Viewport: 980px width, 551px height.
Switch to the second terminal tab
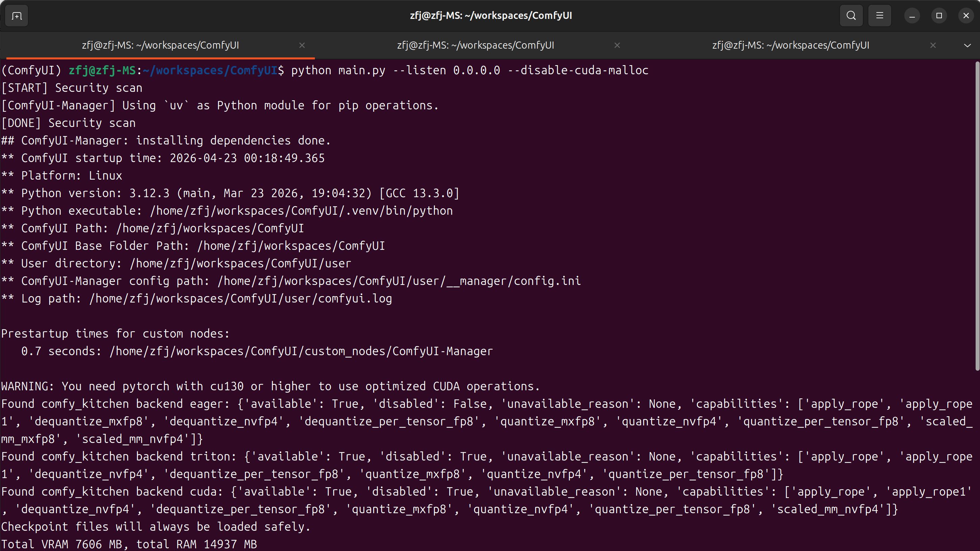pos(475,45)
